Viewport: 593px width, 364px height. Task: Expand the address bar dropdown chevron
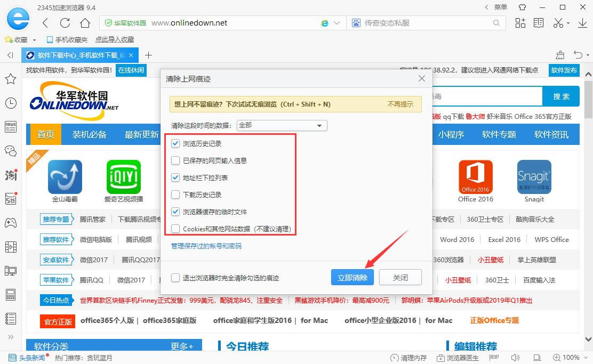pyautogui.click(x=337, y=23)
